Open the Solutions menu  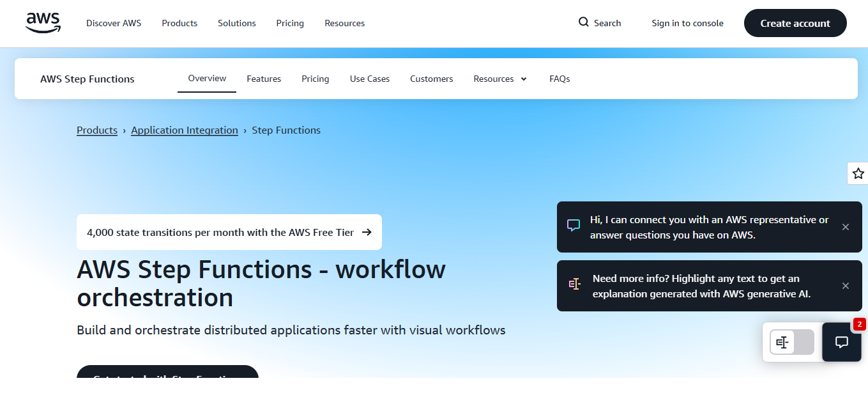pos(236,23)
